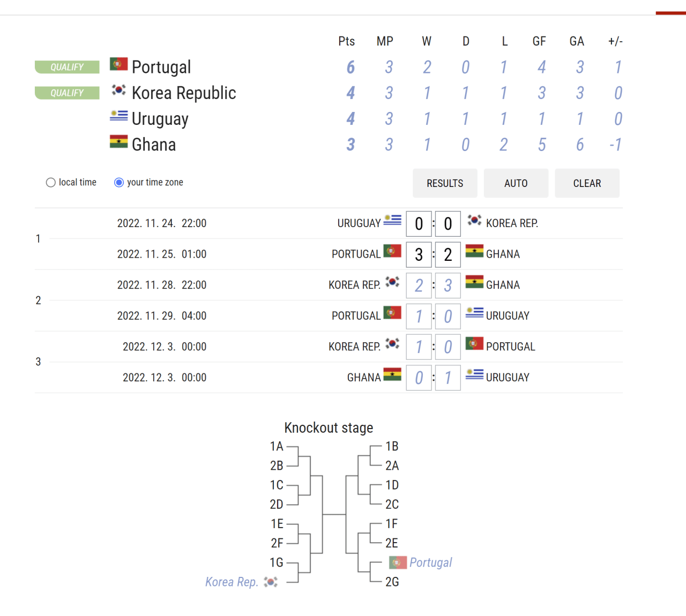The height and width of the screenshot is (616, 686).
Task: Click Uruguay's score box versus Portugal
Action: click(448, 317)
